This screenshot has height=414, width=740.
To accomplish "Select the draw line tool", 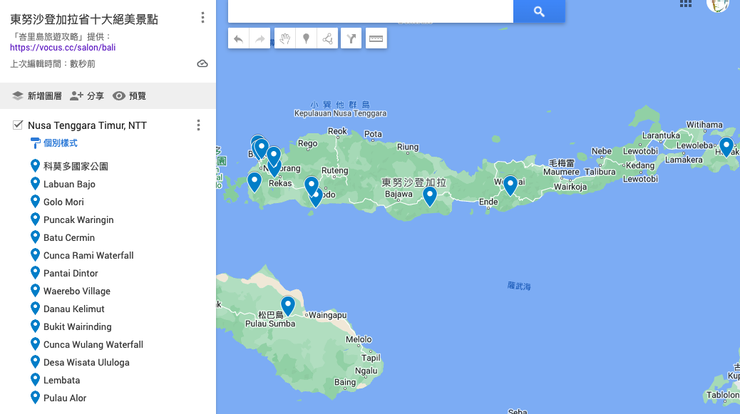I will click(x=328, y=39).
